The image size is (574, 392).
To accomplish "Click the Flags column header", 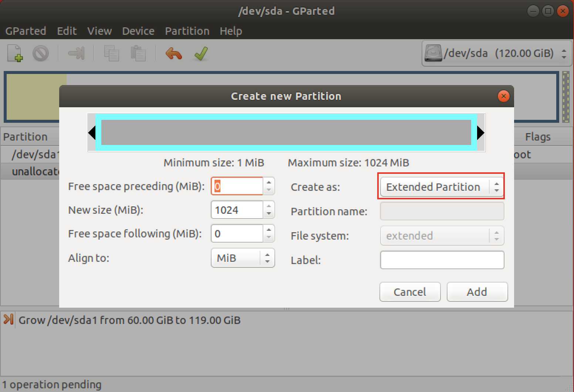I will coord(538,137).
